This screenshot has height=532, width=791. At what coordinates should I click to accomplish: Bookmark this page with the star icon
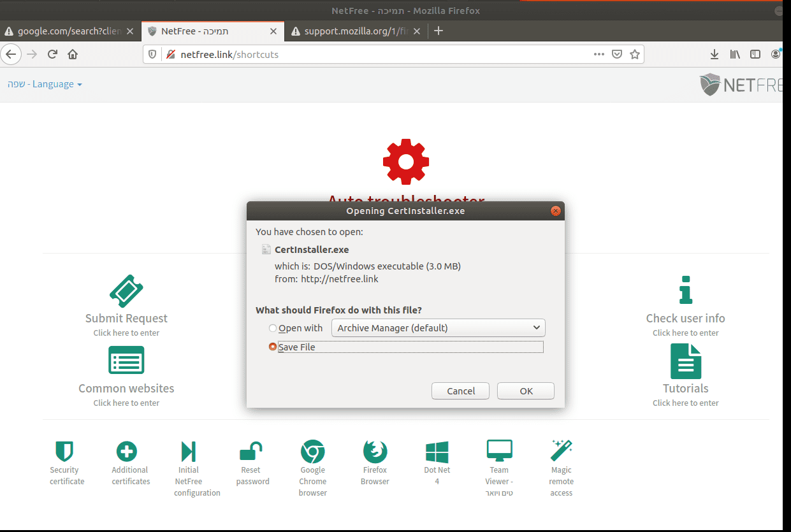coord(635,54)
